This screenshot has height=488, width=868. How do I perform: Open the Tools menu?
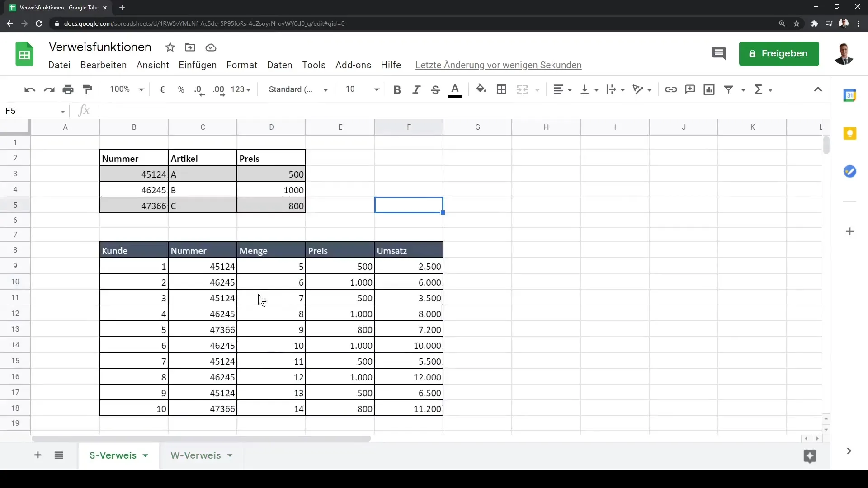point(314,65)
